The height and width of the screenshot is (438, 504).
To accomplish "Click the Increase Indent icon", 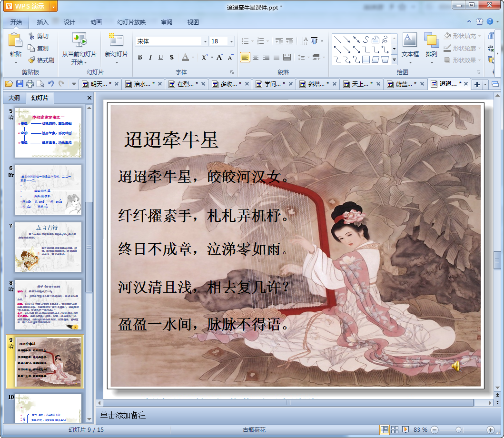I will point(290,41).
